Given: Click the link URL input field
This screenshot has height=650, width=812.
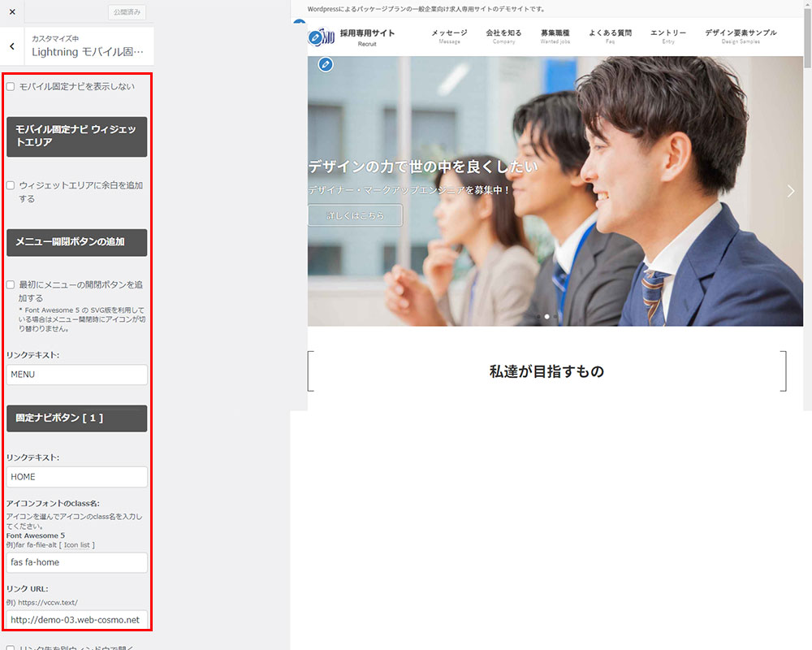Looking at the screenshot, I should 77,620.
